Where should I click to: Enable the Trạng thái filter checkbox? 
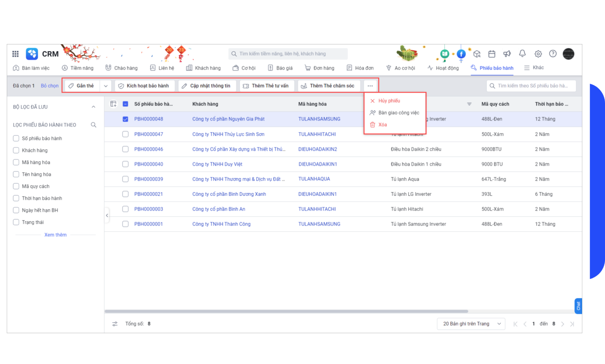tap(16, 222)
